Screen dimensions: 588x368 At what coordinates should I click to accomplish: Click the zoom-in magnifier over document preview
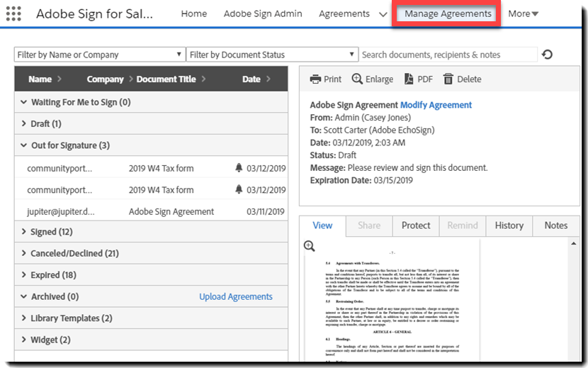pos(309,246)
